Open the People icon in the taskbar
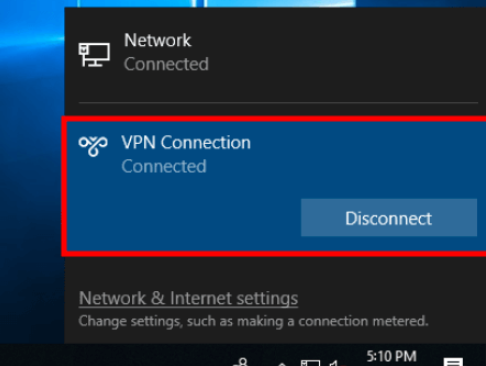486x366 pixels. (242, 362)
